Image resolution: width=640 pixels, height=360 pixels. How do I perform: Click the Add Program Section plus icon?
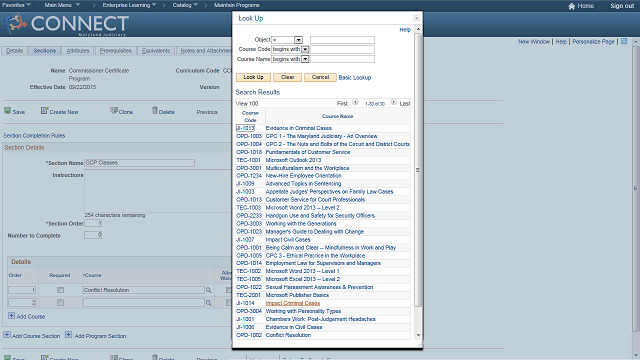(x=69, y=335)
